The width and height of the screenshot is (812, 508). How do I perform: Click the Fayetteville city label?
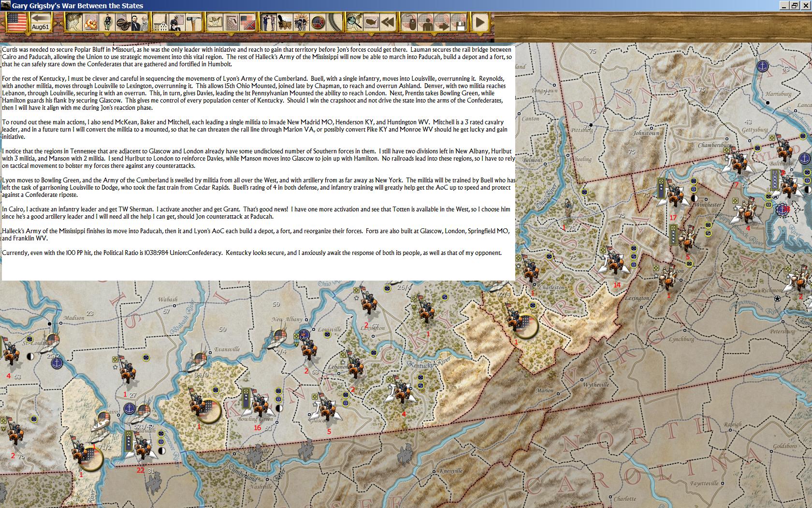pos(704,483)
